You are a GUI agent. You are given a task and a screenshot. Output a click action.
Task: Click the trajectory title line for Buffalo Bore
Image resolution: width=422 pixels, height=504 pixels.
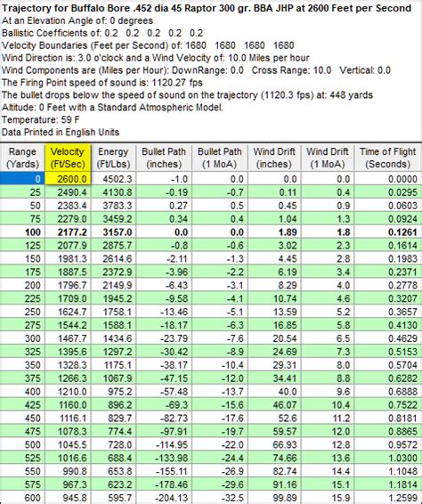[x=207, y=8]
